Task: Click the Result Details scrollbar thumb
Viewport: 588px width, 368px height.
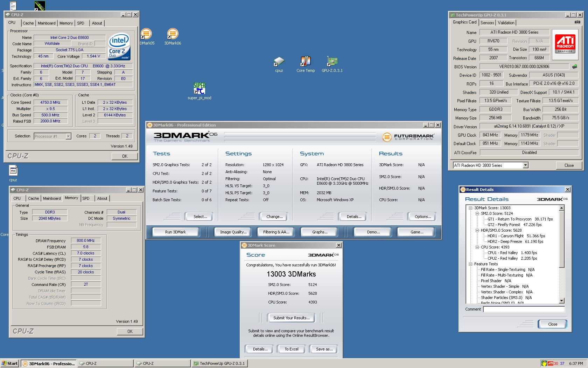Action: pyautogui.click(x=562, y=239)
